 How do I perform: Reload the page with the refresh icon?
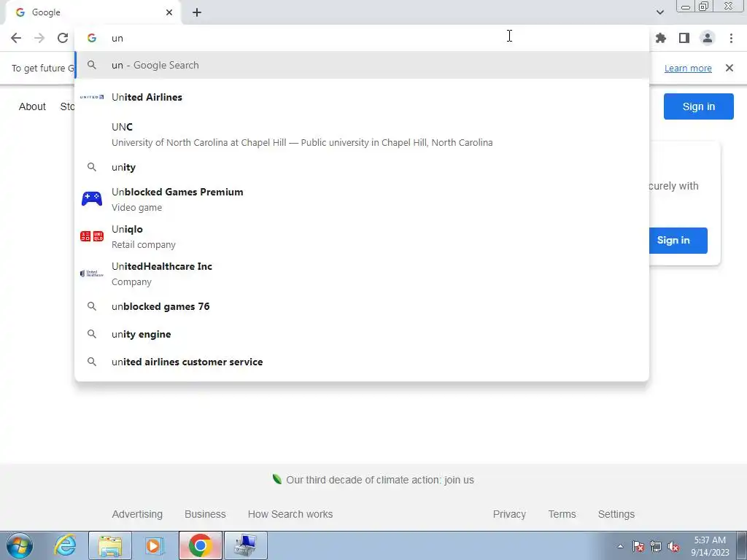(63, 38)
